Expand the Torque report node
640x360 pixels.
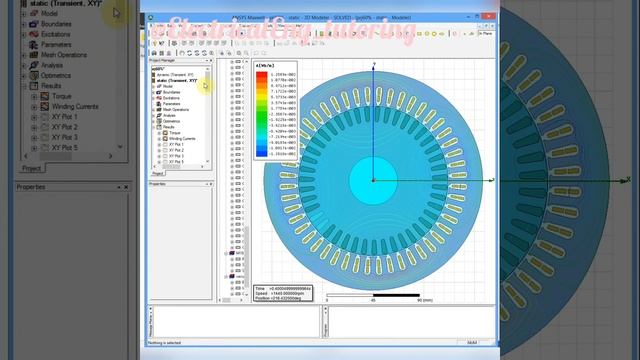160,133
